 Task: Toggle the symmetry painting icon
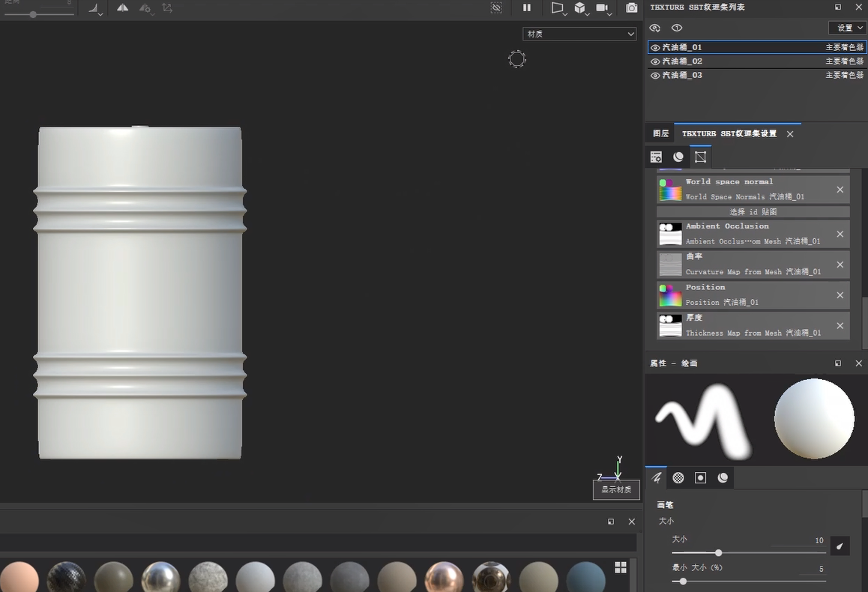pyautogui.click(x=123, y=8)
